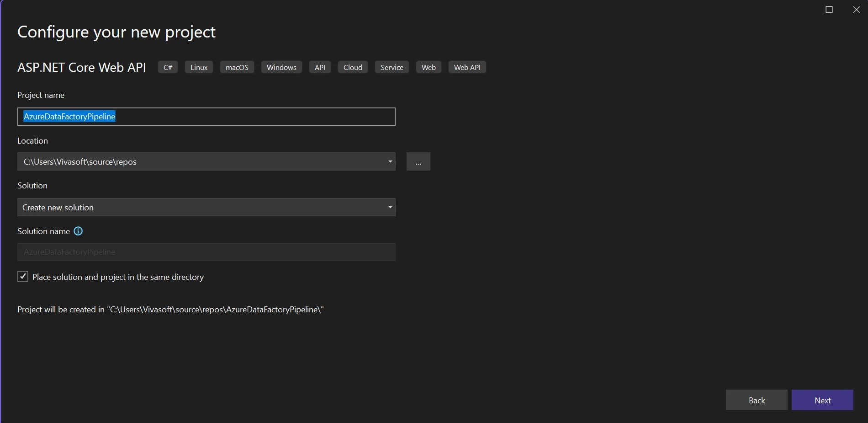The width and height of the screenshot is (868, 423).
Task: Click the C# tag
Action: point(168,67)
